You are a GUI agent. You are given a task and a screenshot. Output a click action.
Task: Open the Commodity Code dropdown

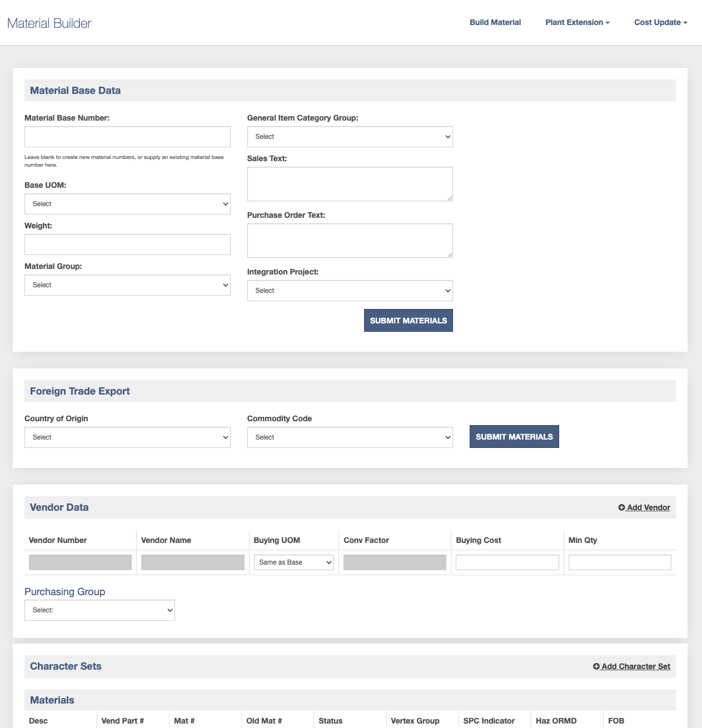click(x=350, y=437)
